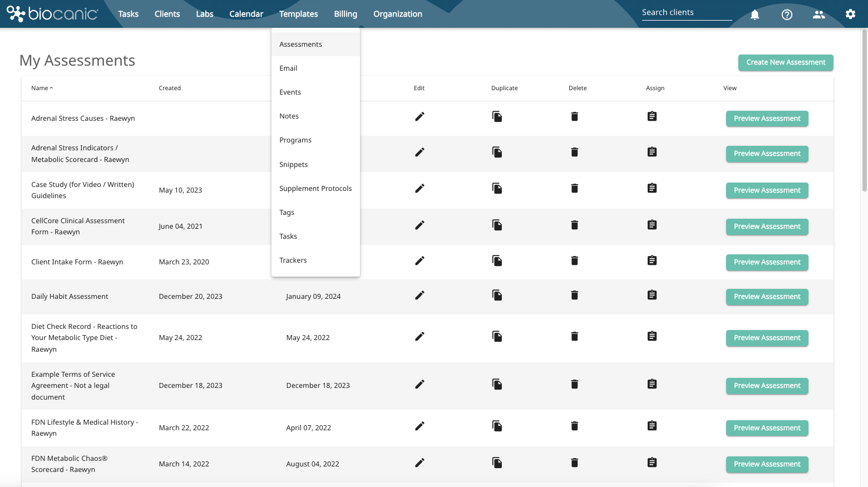Delete the Client Intake Form - Raewyn

(574, 260)
